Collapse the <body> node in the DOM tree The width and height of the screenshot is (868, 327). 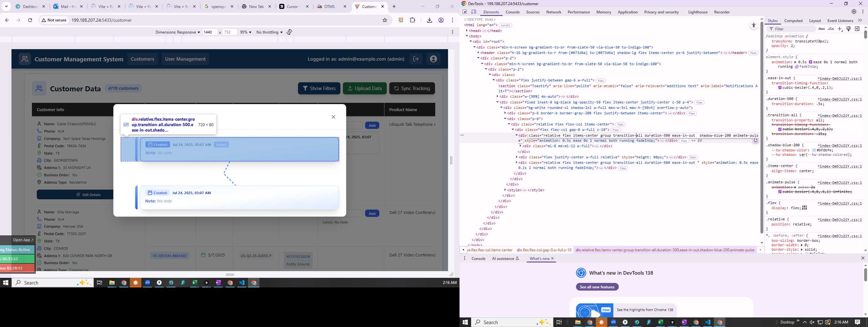[467, 36]
